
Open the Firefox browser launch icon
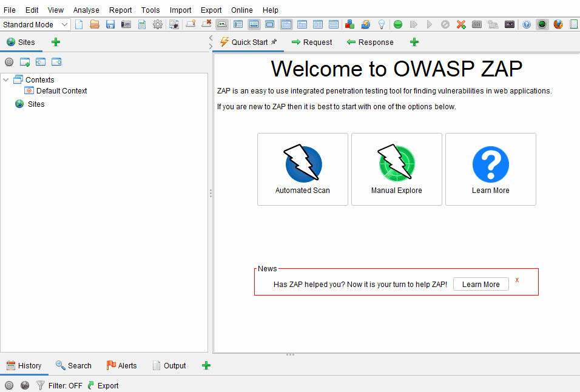pyautogui.click(x=558, y=24)
